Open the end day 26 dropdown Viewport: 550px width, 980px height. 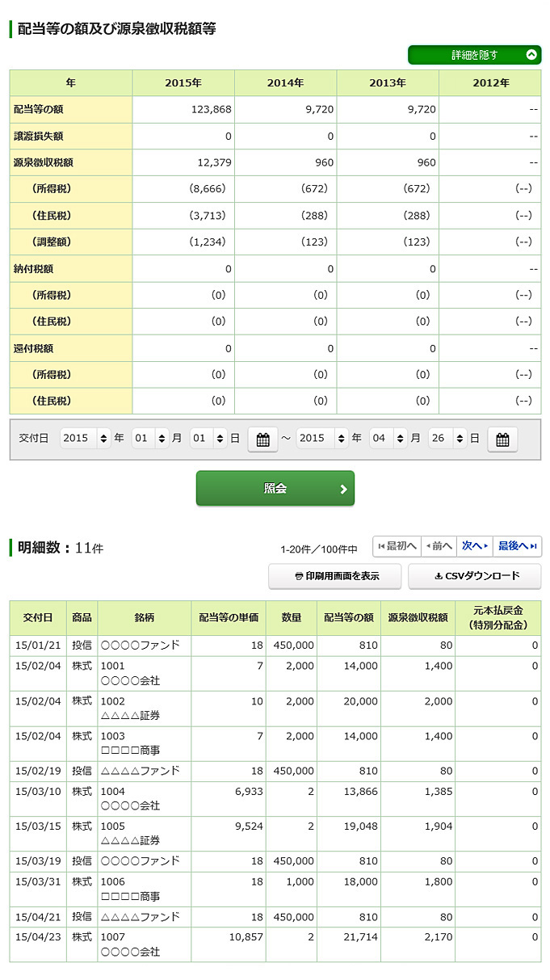click(x=447, y=438)
